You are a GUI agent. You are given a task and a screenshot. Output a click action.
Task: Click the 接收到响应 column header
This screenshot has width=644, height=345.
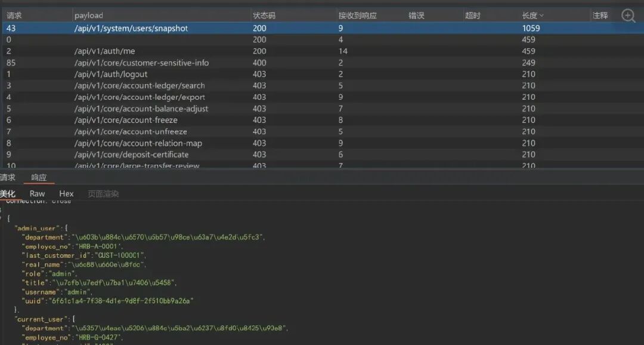point(357,16)
